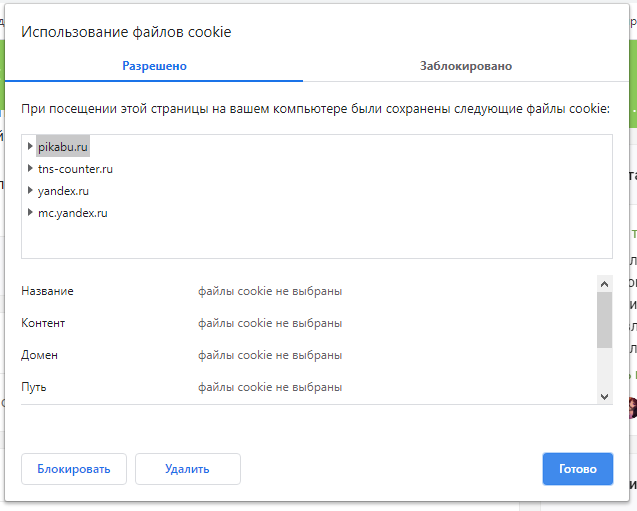Viewport: 637px width, 511px height.
Task: Confirm with the Готово button
Action: 578,469
